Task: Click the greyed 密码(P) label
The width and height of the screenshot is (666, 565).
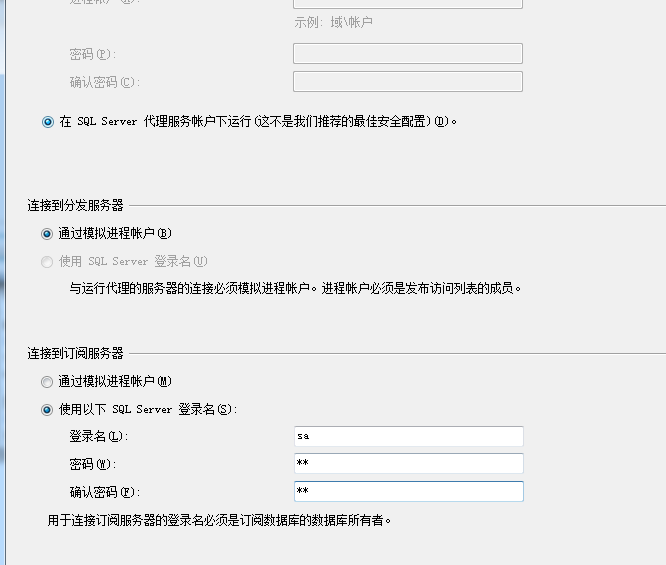Action: [93, 54]
